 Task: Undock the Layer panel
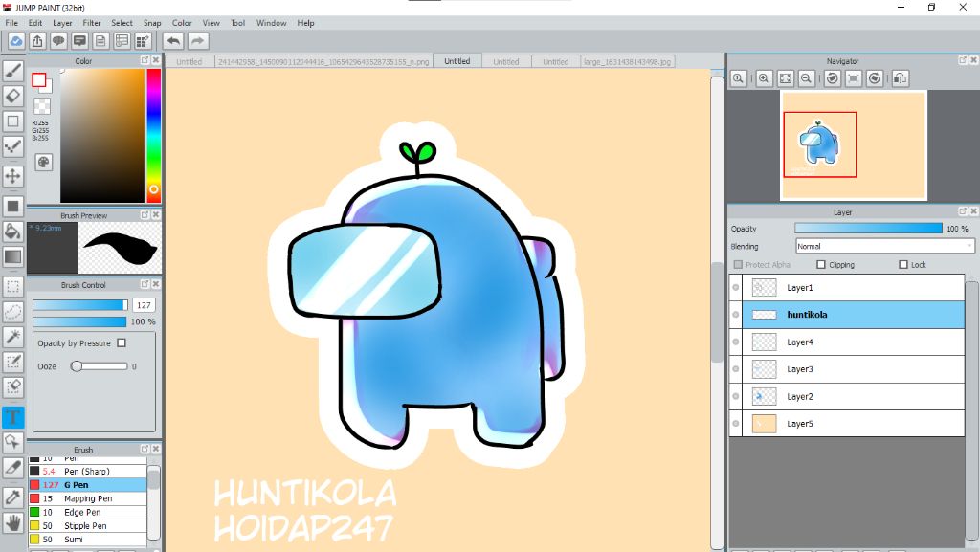tap(963, 211)
